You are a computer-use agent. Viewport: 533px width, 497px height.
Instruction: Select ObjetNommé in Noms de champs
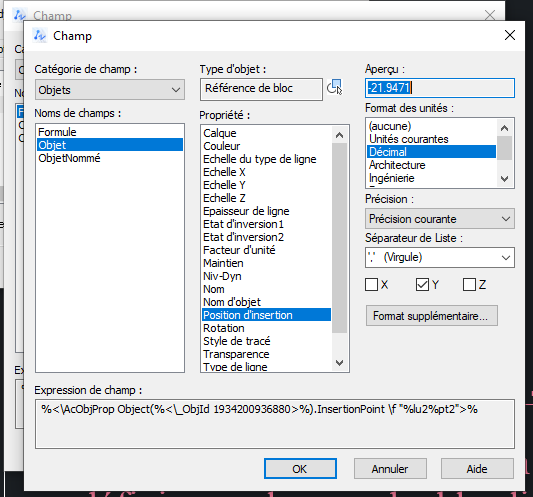tap(110, 158)
